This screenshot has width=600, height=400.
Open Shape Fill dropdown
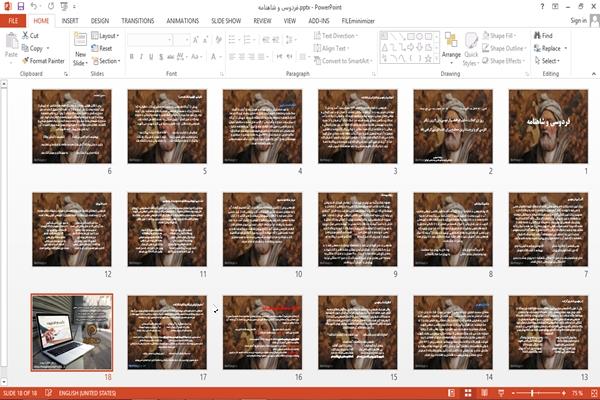click(499, 36)
